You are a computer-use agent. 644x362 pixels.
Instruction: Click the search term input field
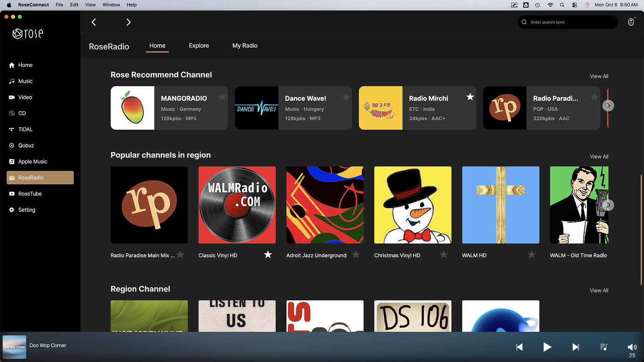tap(569, 22)
